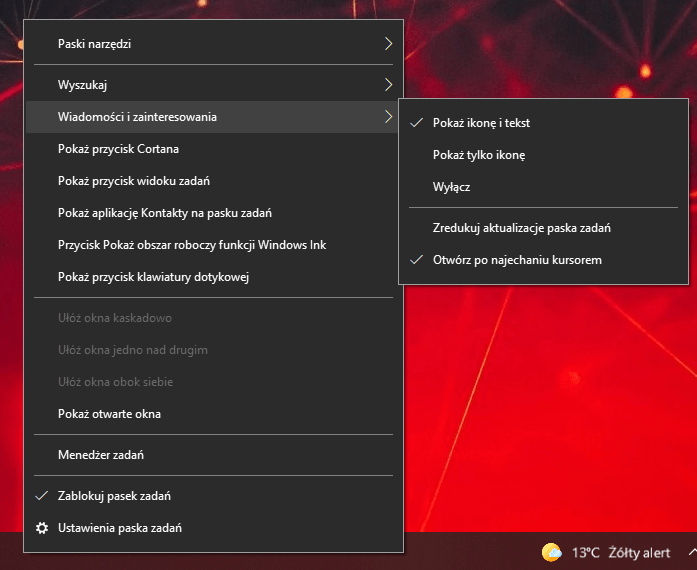This screenshot has height=570, width=697.
Task: Expand the Wyszukaj submenu
Action: coord(213,84)
